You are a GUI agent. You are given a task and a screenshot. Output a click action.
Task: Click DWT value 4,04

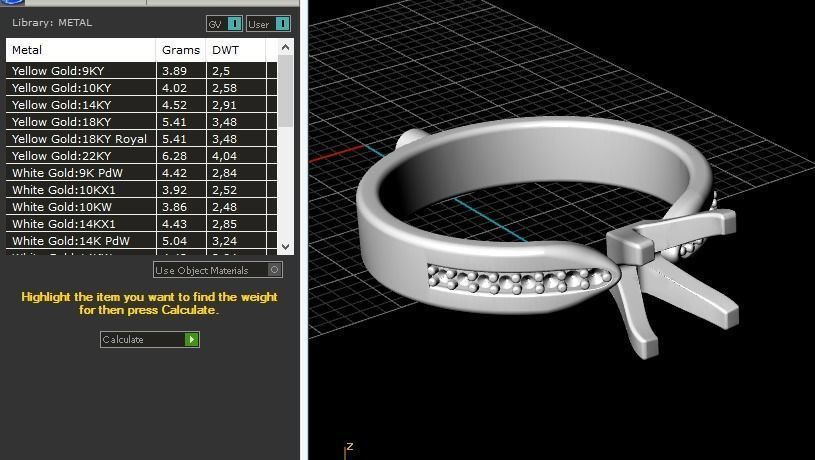(x=224, y=156)
